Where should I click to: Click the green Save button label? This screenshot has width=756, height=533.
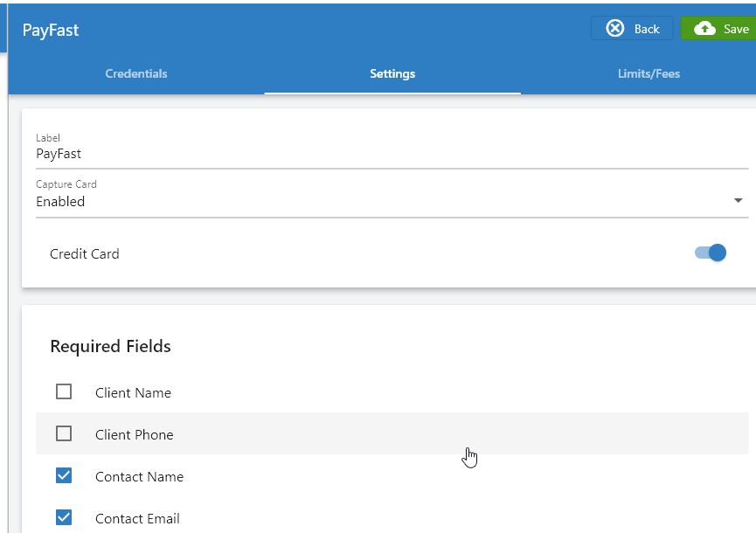736,29
